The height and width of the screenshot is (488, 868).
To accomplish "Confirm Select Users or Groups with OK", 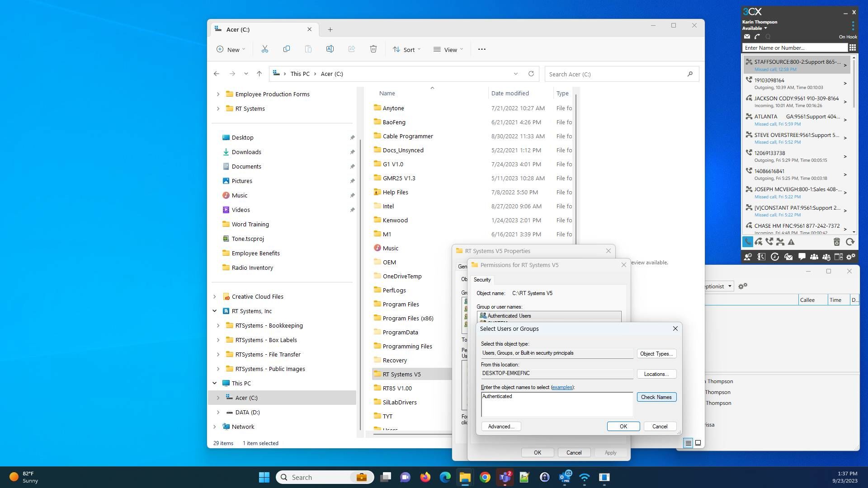I will [x=623, y=427].
